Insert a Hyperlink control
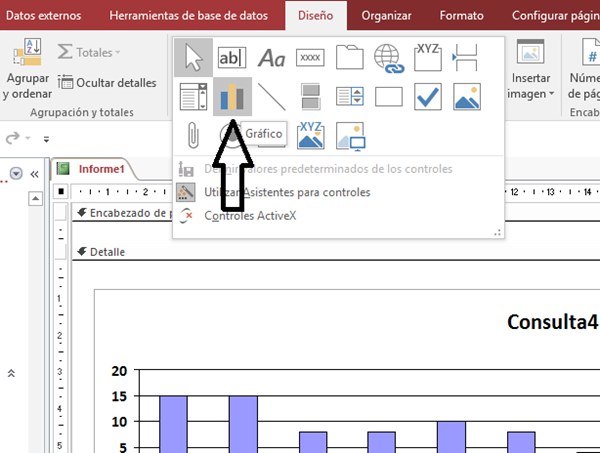 tap(389, 58)
